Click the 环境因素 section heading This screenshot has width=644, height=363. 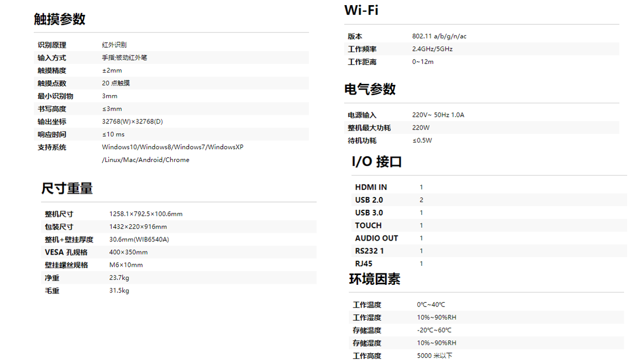click(375, 279)
